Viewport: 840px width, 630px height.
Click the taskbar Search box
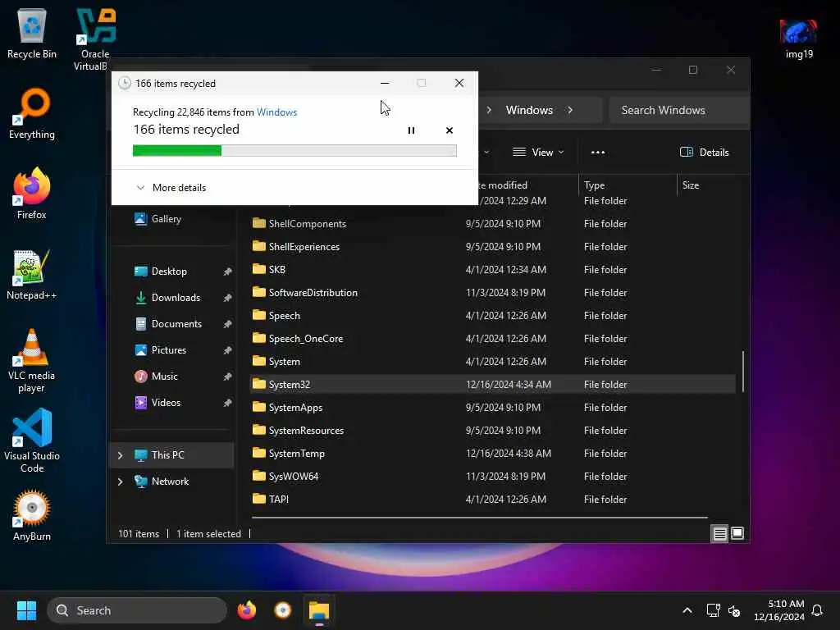click(137, 610)
